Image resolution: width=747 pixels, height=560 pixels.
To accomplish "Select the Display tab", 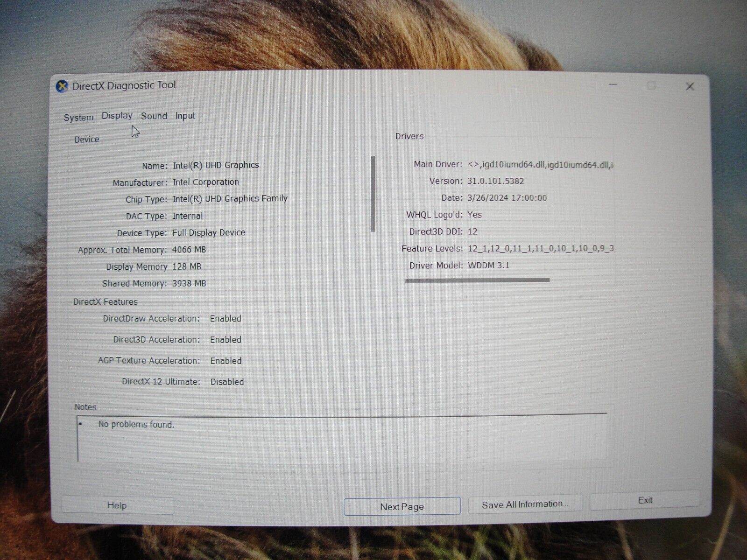I will pos(117,116).
